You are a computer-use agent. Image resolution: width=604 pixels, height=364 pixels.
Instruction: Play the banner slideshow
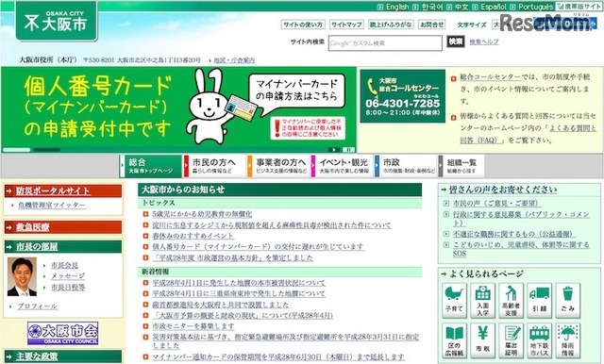334,150
